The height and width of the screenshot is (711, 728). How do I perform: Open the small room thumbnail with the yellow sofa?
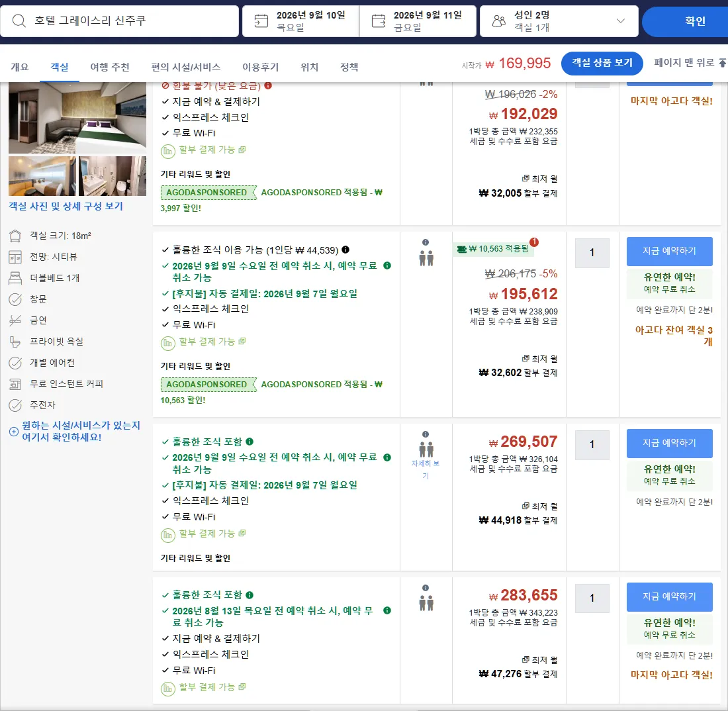click(x=42, y=176)
